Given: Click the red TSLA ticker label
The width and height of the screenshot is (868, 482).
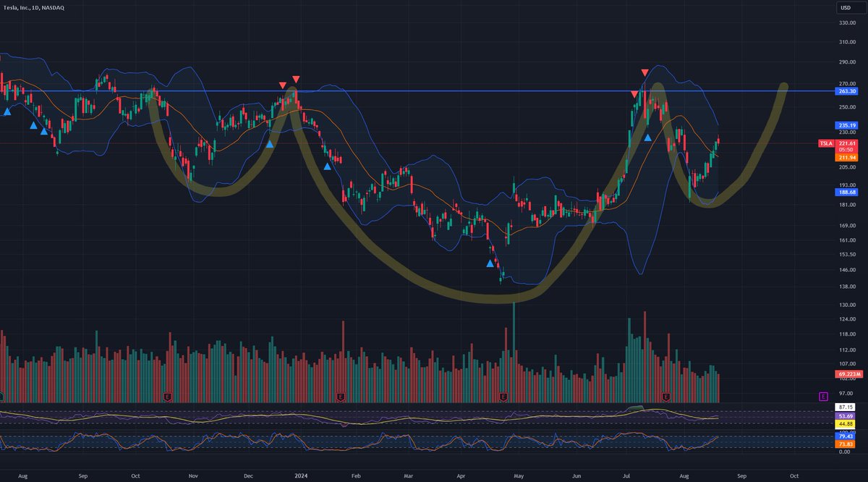Looking at the screenshot, I should click(x=825, y=143).
